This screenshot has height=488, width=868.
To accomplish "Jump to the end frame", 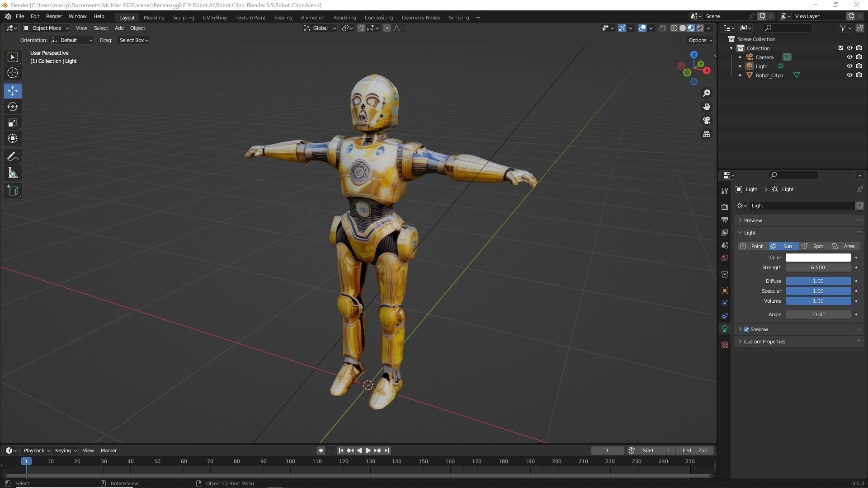I will coord(387,450).
